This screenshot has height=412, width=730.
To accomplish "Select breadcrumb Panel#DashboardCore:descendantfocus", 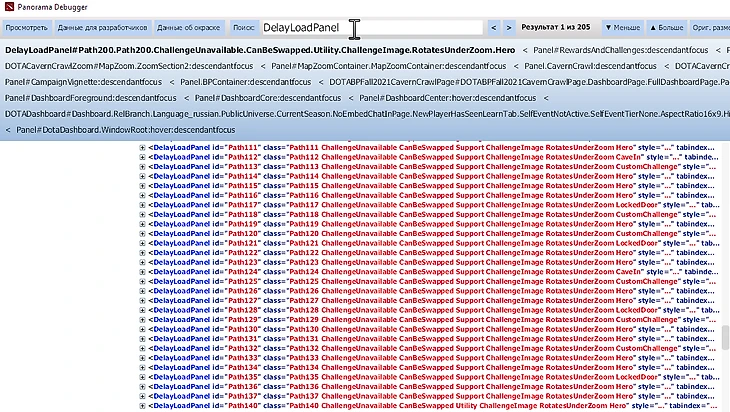I will point(268,98).
